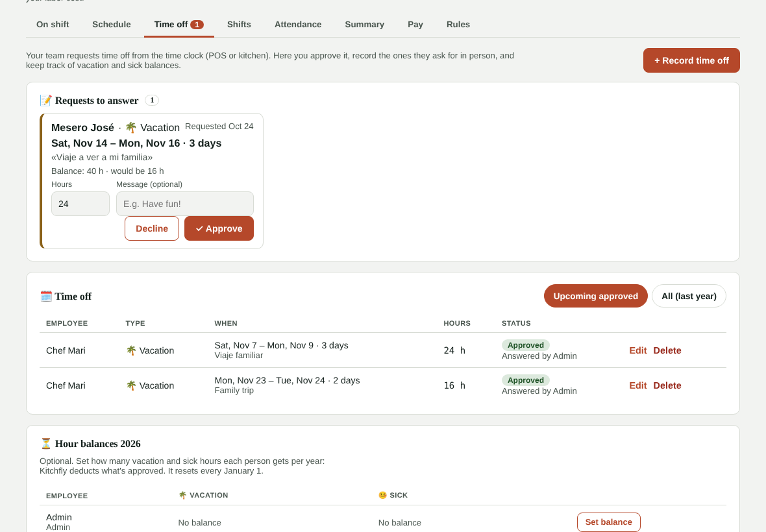This screenshot has width=766, height=532.
Task: Delete Chef Mari's Nov 7 vacation
Action: tap(667, 350)
